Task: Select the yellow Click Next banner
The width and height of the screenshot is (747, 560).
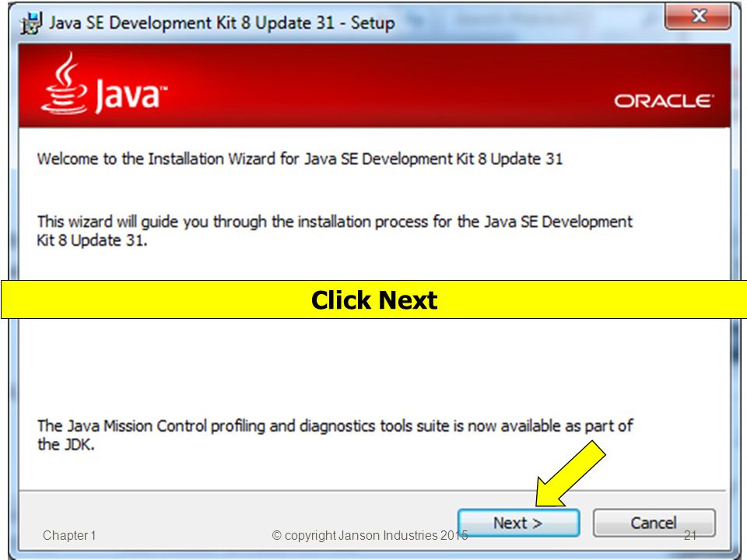Action: point(374,299)
